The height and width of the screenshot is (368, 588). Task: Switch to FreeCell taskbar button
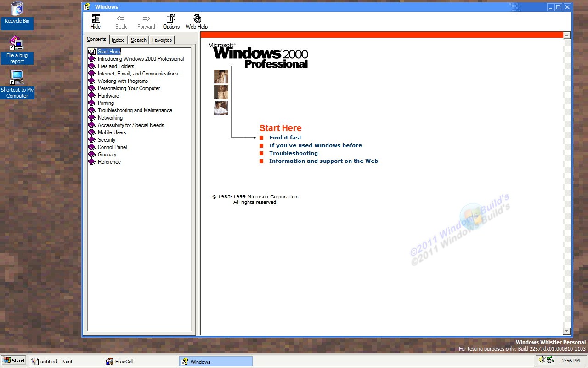click(141, 361)
